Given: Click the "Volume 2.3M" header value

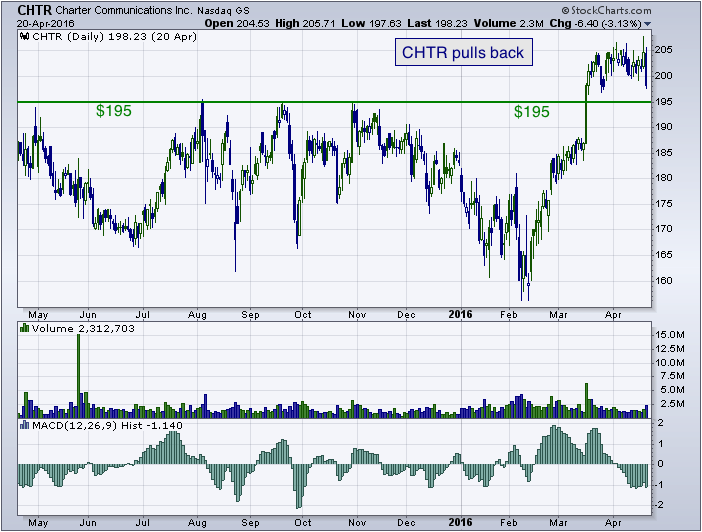Looking at the screenshot, I should (x=509, y=24).
